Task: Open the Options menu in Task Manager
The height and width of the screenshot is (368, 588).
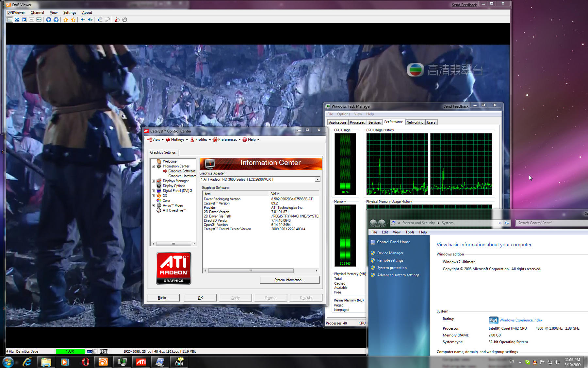Action: click(x=343, y=114)
